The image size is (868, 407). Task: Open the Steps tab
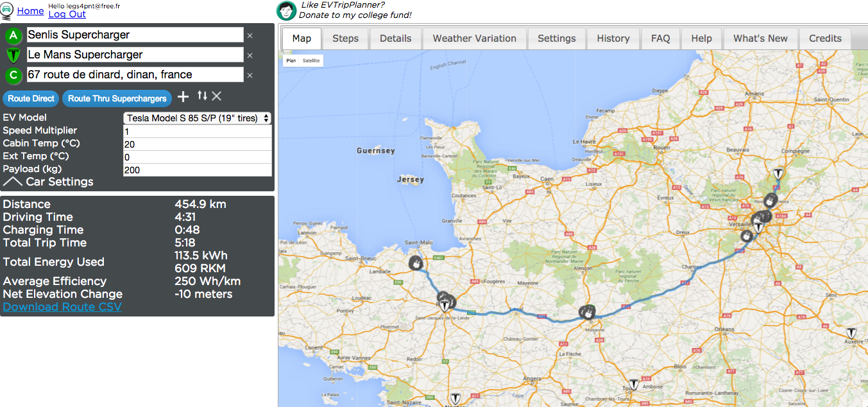point(345,39)
